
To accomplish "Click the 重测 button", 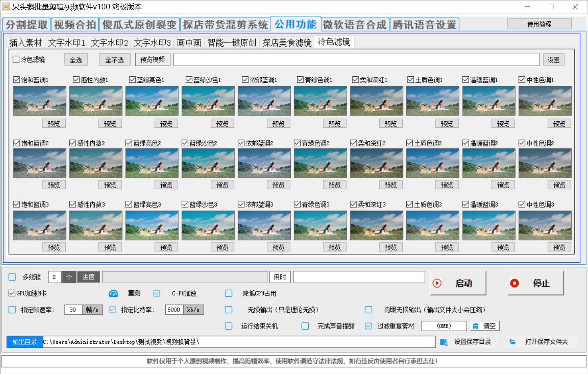I will coord(134,293).
